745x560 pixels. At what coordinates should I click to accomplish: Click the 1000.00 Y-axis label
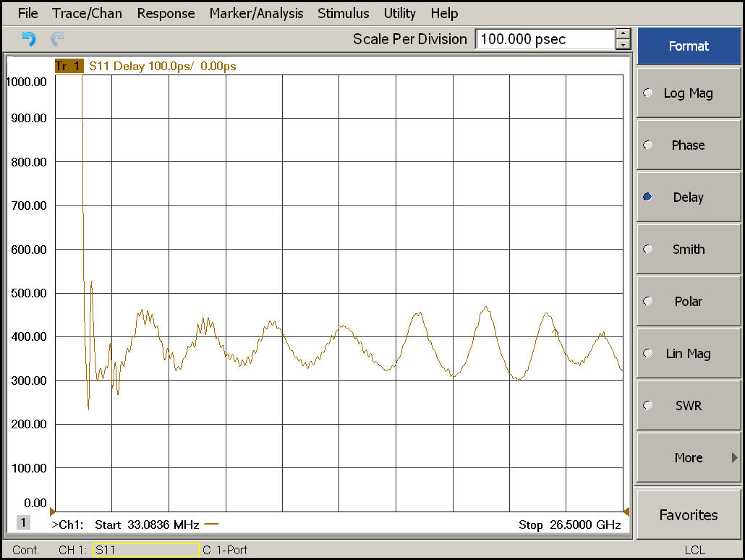(x=27, y=82)
